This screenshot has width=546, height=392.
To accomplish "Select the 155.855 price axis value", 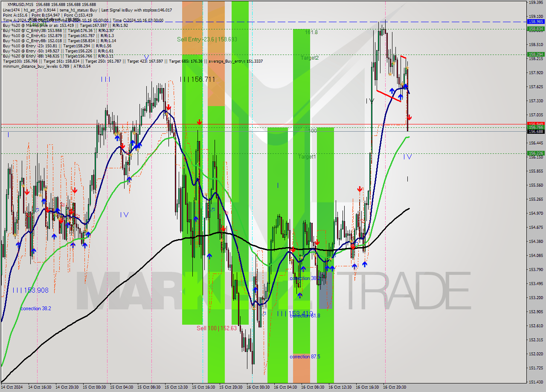I will [536, 171].
